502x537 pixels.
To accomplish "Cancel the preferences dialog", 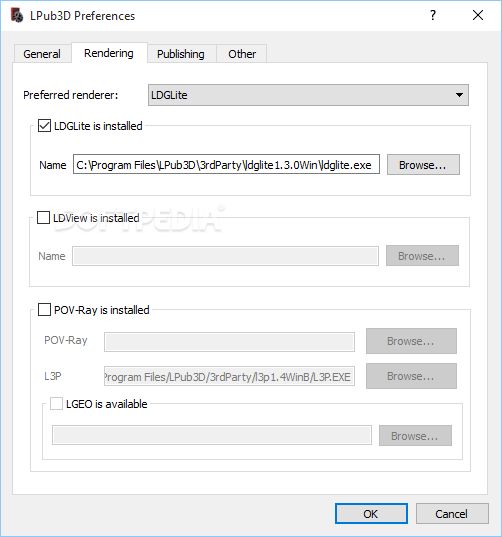I will [452, 513].
